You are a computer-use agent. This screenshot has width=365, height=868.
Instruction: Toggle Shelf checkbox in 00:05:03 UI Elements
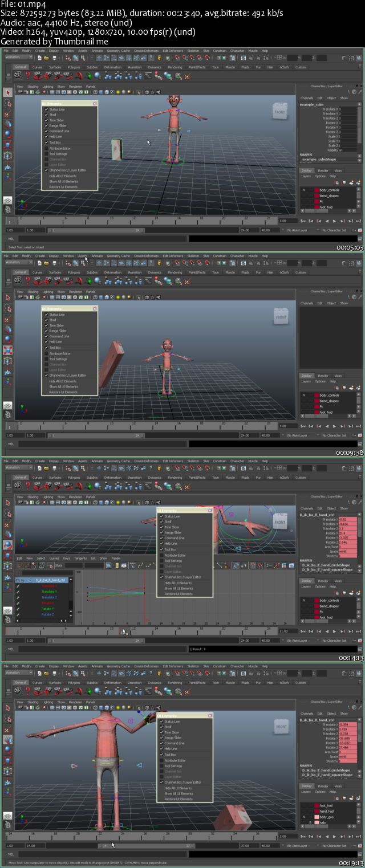(x=46, y=115)
